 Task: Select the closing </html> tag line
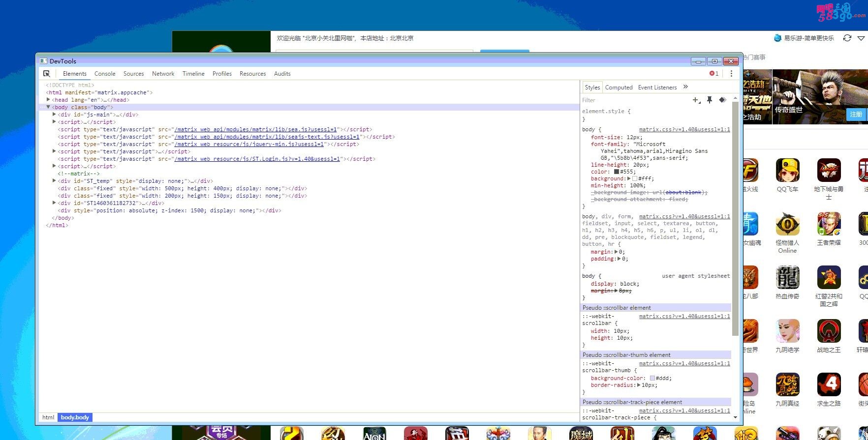click(x=57, y=225)
